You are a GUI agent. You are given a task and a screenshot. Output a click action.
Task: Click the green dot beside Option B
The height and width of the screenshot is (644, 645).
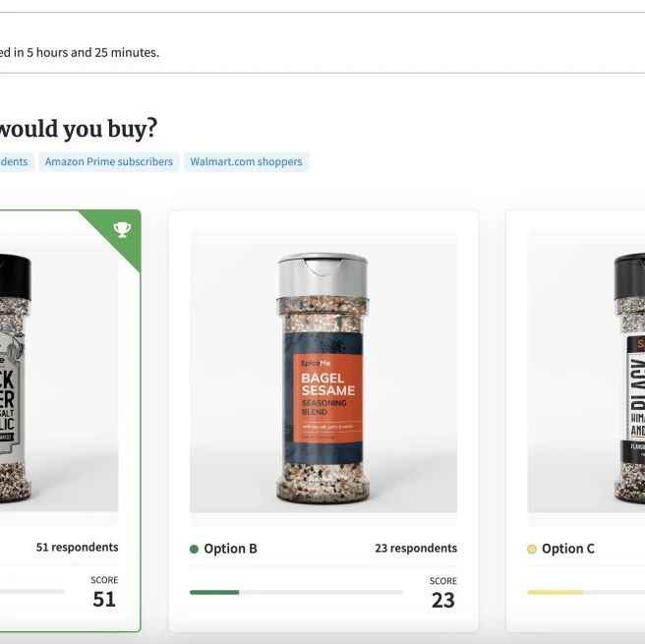(x=194, y=549)
